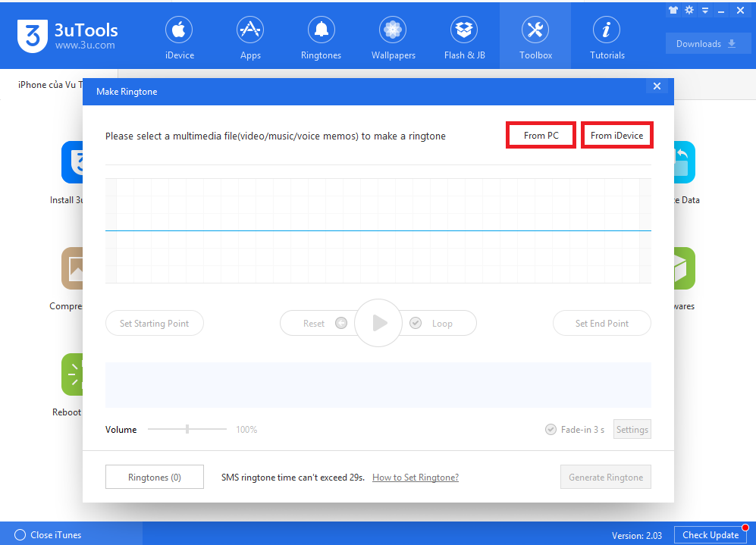The width and height of the screenshot is (756, 545).
Task: Choose file From PC
Action: tap(541, 136)
